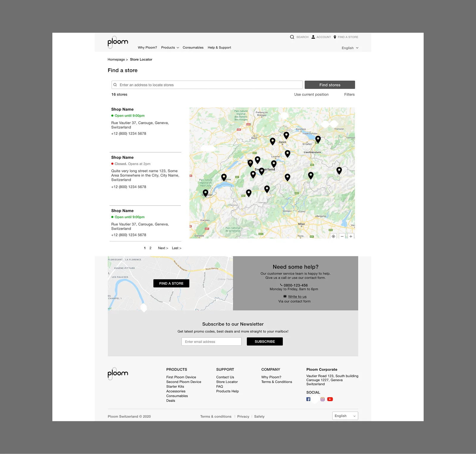The width and height of the screenshot is (476, 454).
Task: Select the map pin overlapping the Switzerland label
Action: pos(262,171)
